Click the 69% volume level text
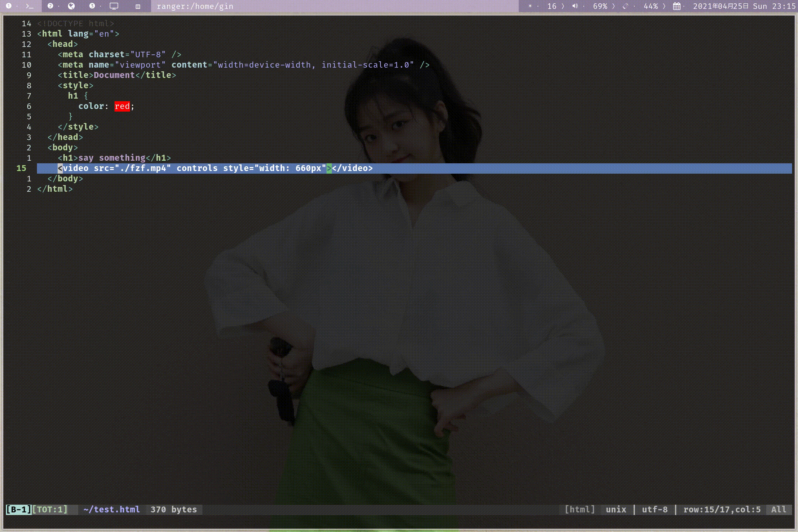This screenshot has height=532, width=798. click(600, 6)
